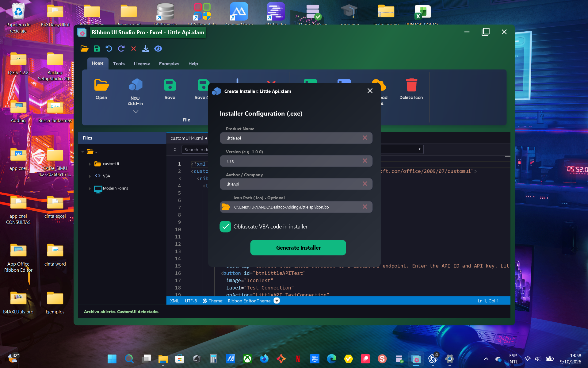Open the Examples ribbon tab
Viewport: 588px width, 368px height.
[x=169, y=64]
